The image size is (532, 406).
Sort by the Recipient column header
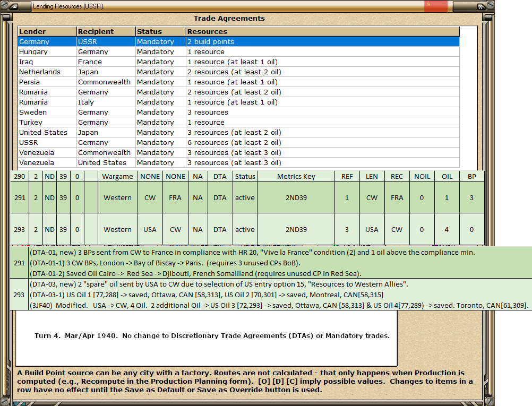[106, 31]
